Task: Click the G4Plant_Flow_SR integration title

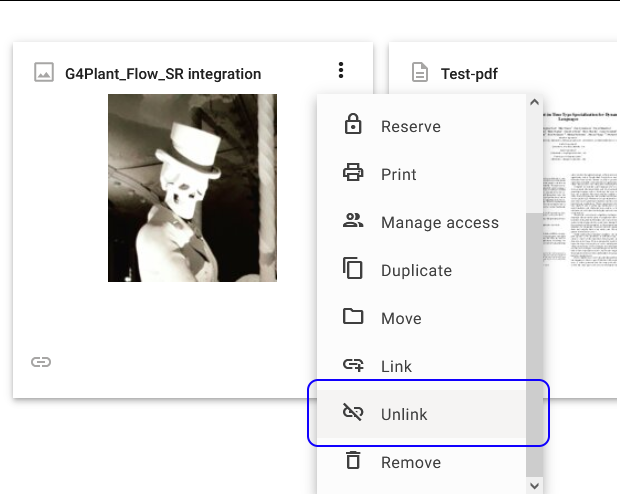Action: click(x=163, y=73)
